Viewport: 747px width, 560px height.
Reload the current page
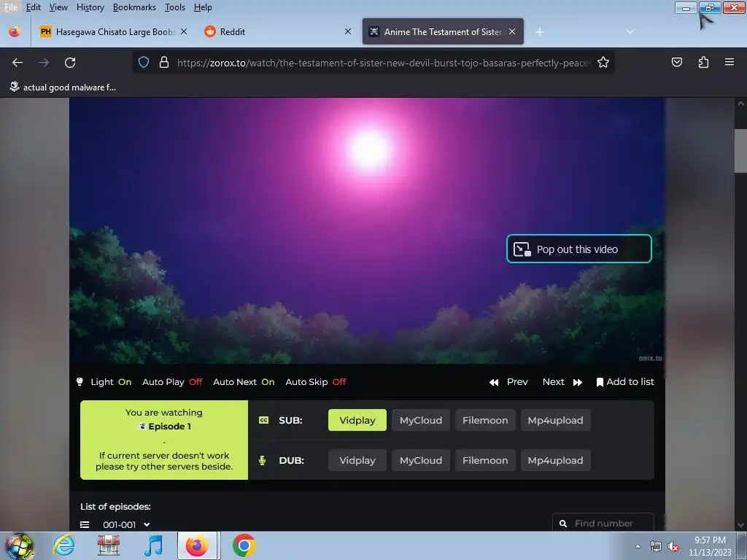[70, 63]
